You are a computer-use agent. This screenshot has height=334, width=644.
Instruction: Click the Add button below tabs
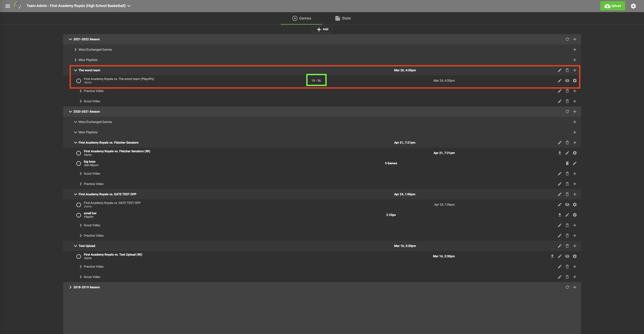pyautogui.click(x=322, y=29)
